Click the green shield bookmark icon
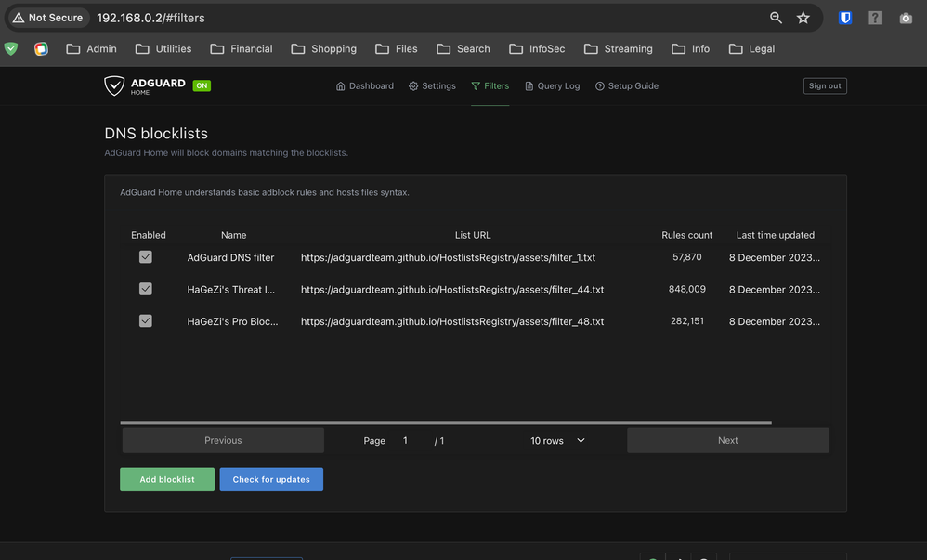This screenshot has width=927, height=560. coord(11,48)
